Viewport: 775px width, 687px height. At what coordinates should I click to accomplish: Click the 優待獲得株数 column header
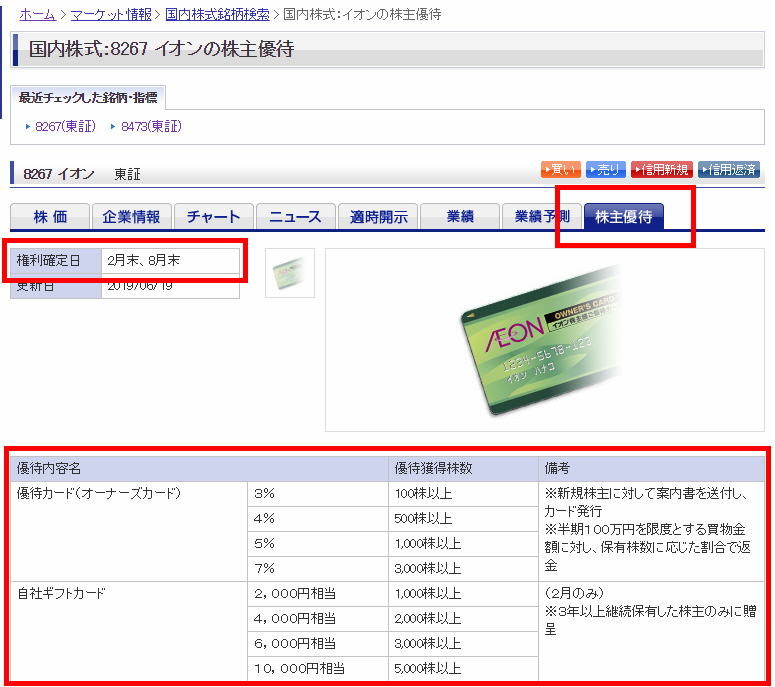[x=463, y=469]
